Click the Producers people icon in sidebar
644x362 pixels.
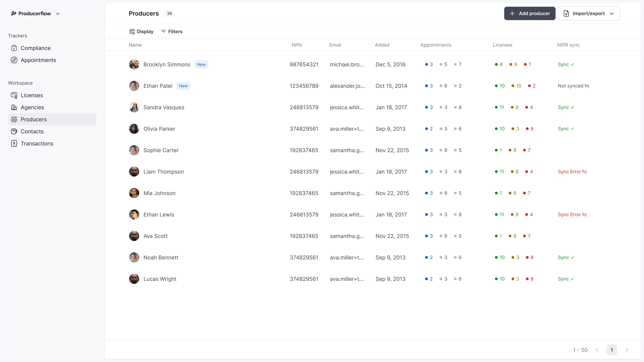[x=14, y=119]
